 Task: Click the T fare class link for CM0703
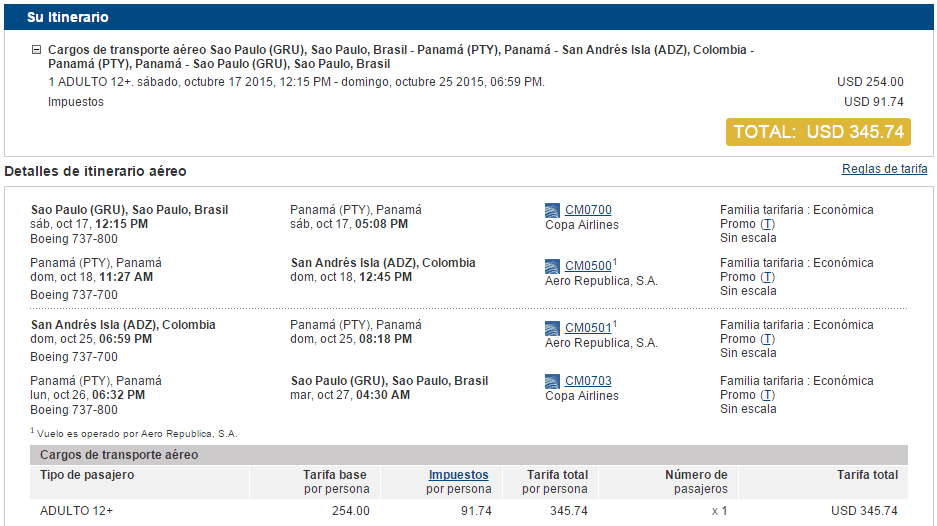pos(767,395)
